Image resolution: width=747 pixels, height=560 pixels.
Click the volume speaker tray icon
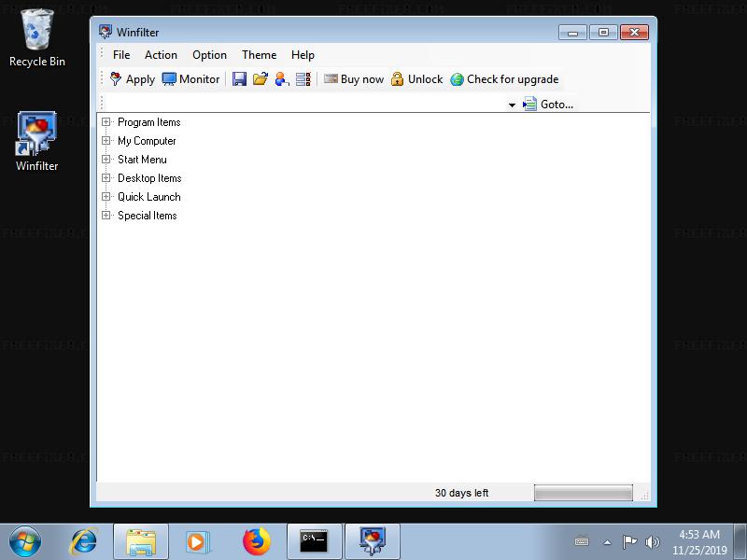coord(652,542)
